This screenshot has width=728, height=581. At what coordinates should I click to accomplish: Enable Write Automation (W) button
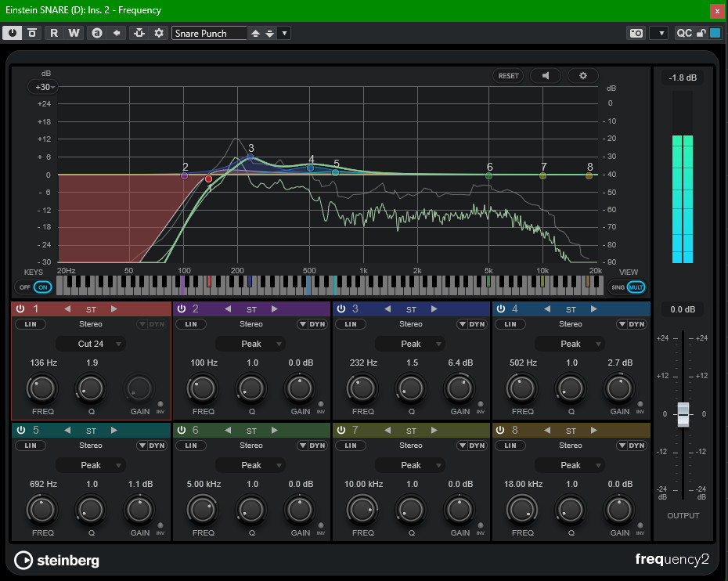point(74,33)
